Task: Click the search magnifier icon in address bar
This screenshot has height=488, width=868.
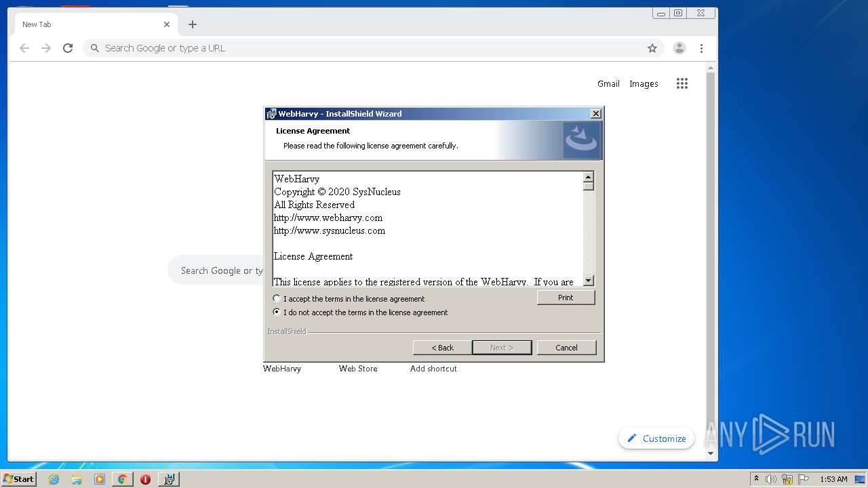Action: pyautogui.click(x=95, y=48)
